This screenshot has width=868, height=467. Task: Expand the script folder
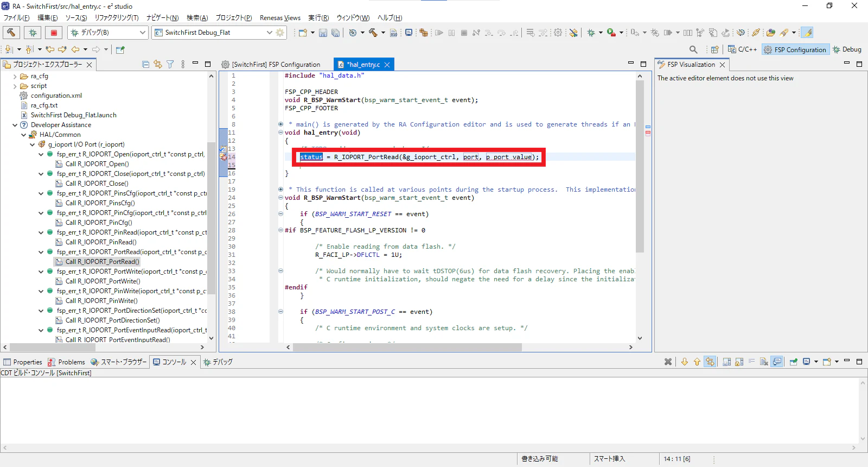pos(15,86)
